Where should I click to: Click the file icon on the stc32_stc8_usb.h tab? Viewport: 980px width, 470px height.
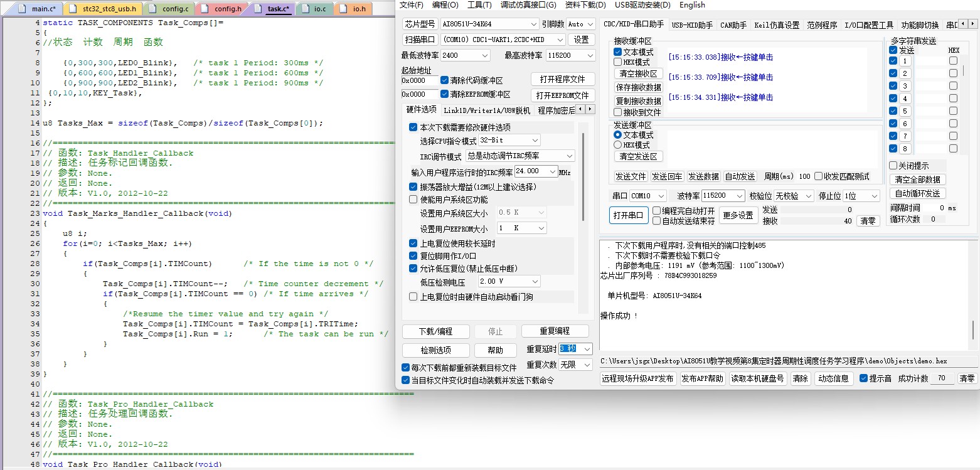[x=73, y=9]
